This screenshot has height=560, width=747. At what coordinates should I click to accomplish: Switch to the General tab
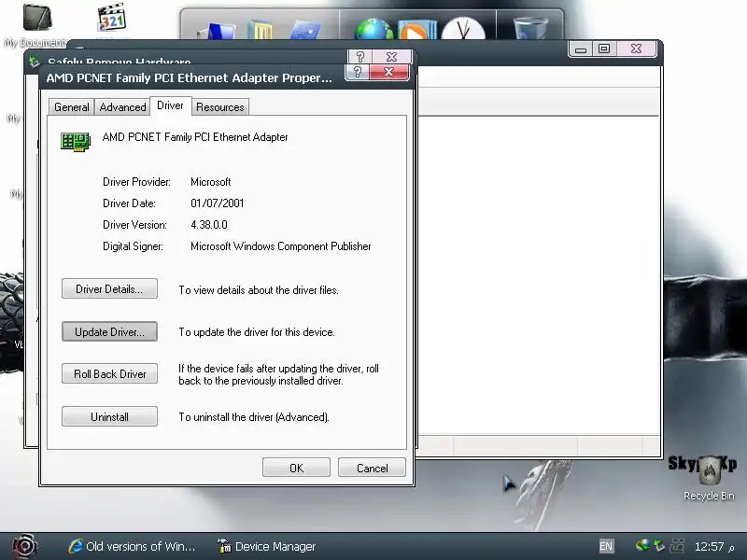pyautogui.click(x=72, y=107)
